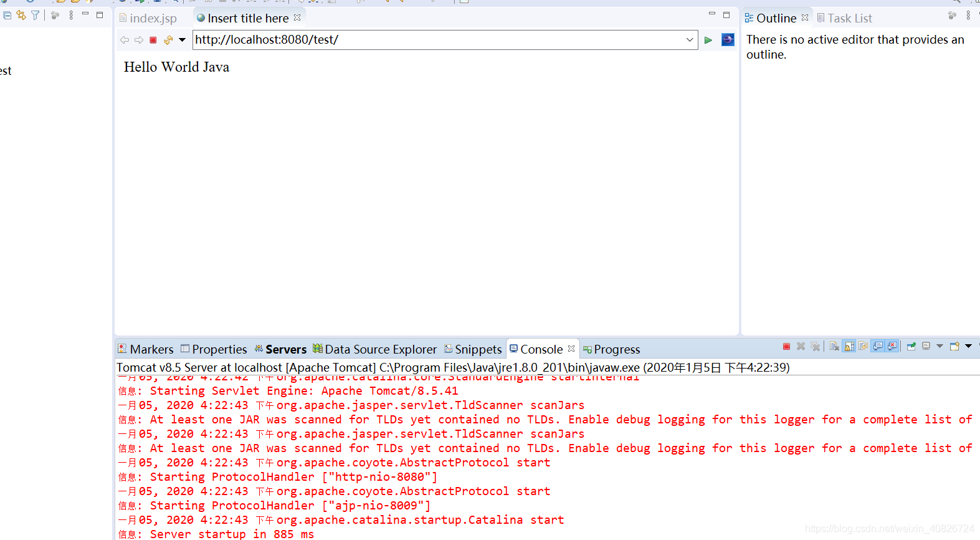Refresh the internal browser page

168,40
